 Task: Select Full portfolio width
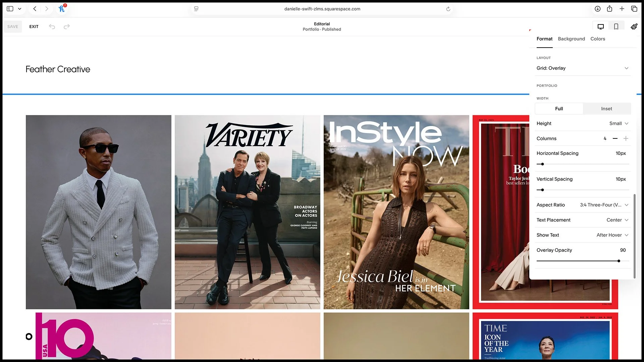point(559,109)
